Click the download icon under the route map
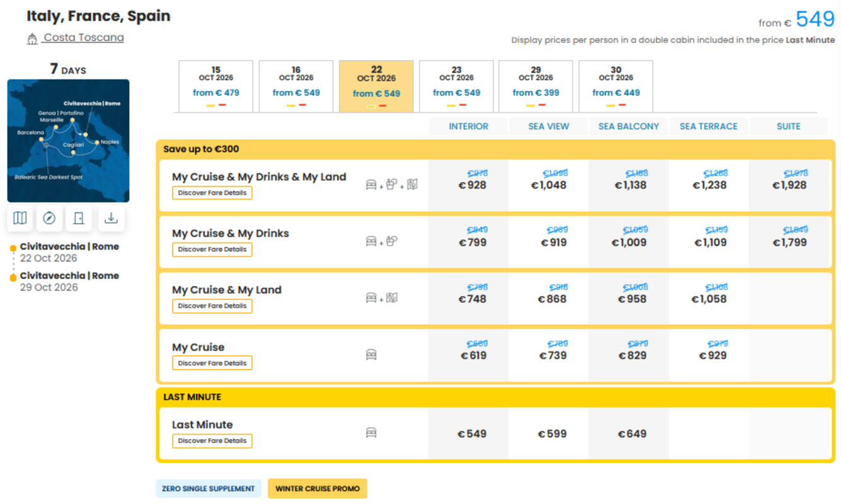 [111, 218]
